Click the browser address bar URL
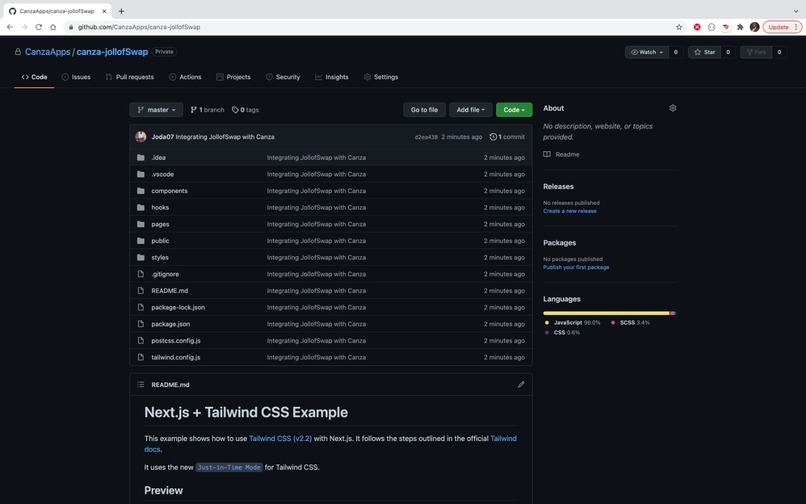 (139, 27)
